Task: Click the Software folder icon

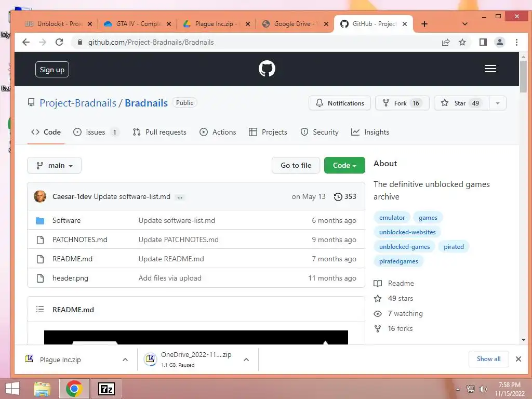Action: pos(40,220)
